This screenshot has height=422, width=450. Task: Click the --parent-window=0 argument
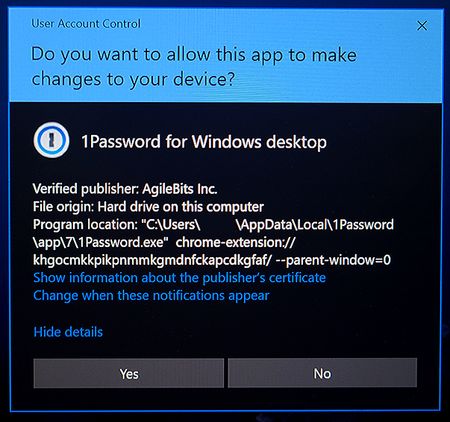pos(333,260)
